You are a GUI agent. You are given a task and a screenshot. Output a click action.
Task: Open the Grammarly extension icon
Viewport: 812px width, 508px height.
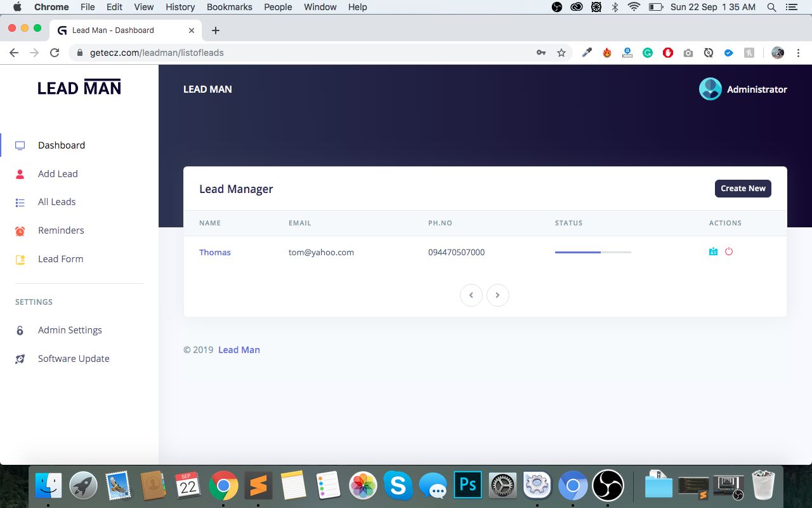point(648,53)
